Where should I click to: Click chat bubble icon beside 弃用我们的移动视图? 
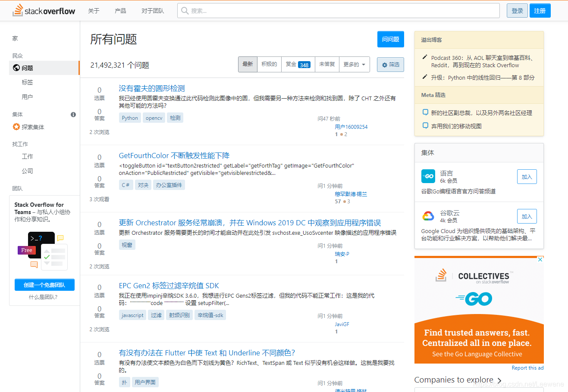click(x=425, y=126)
